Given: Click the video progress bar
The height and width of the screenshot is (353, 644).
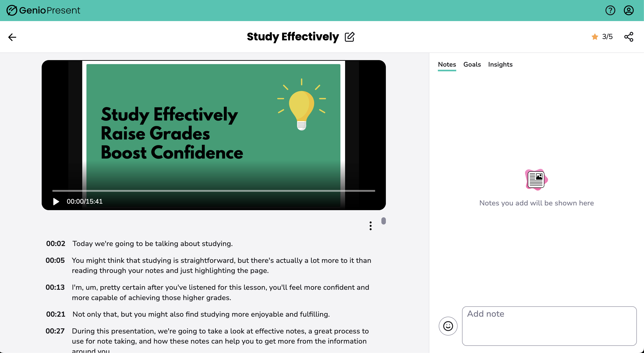Looking at the screenshot, I should point(214,191).
